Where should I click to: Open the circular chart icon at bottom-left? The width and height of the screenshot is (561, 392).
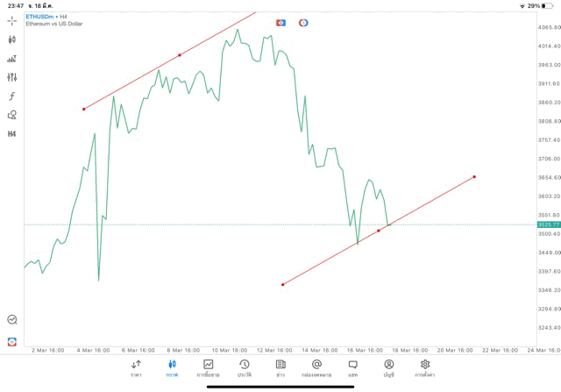click(x=12, y=320)
